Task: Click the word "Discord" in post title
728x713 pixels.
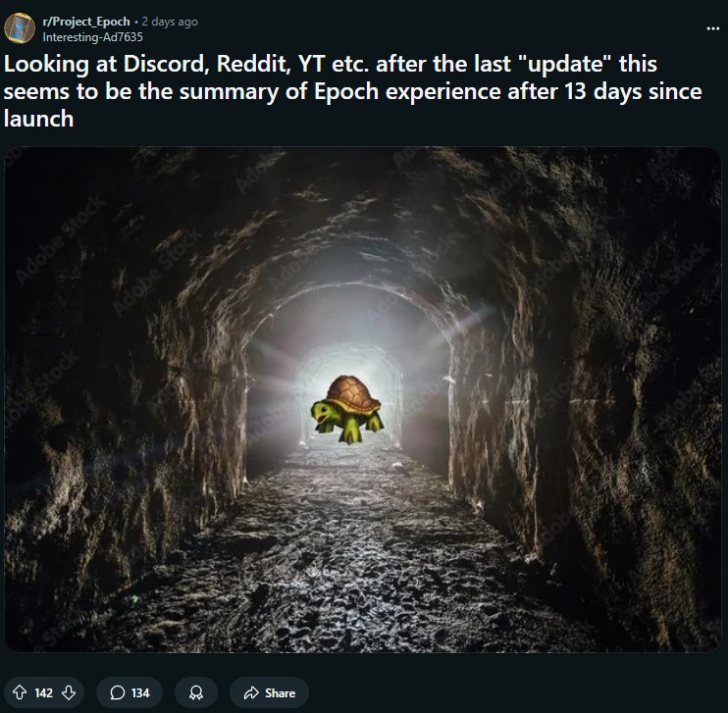Action: [166, 64]
